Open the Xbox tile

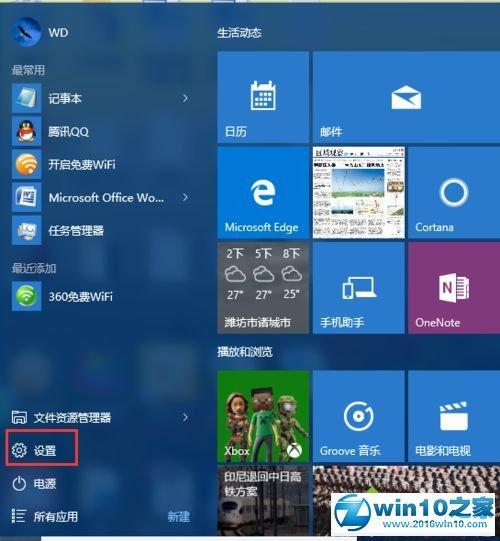[263, 416]
